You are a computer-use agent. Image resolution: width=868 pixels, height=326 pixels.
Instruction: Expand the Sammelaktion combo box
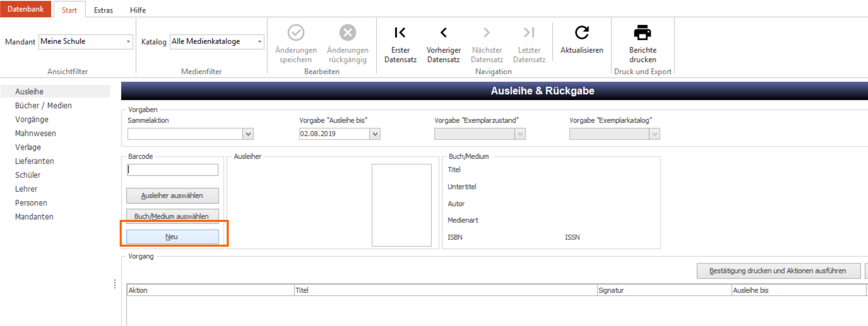click(x=247, y=134)
